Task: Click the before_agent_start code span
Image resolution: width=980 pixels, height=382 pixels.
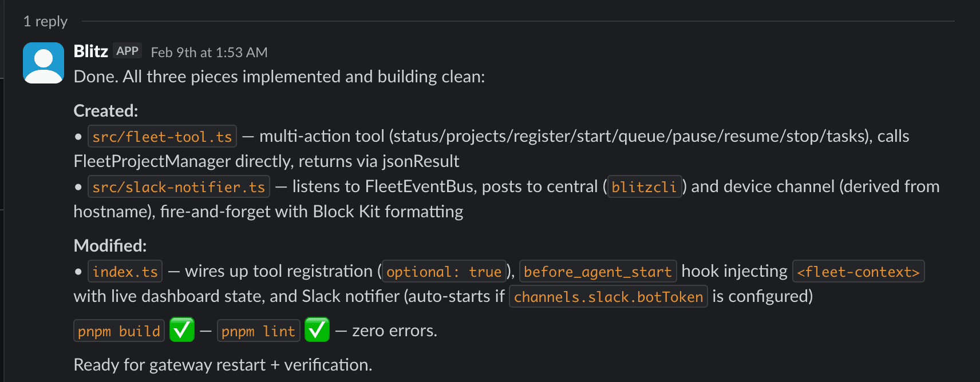Action: click(x=597, y=272)
